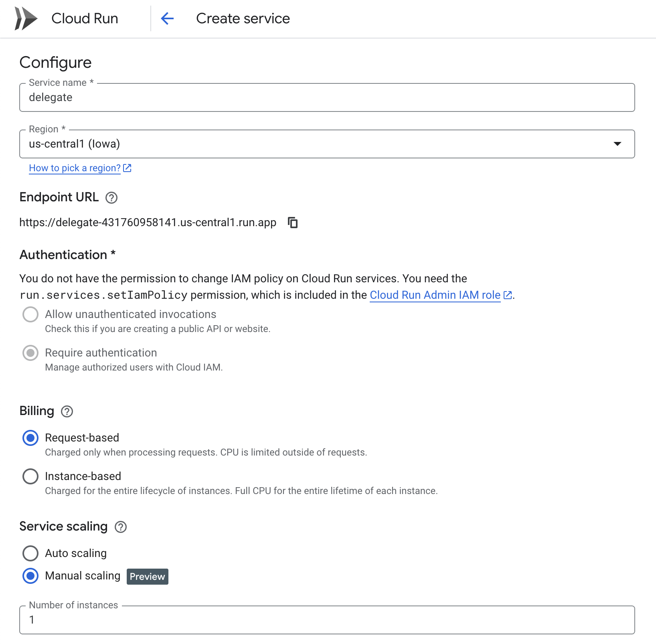Open the Service scaling help tooltip
This screenshot has width=656, height=644.
(x=121, y=527)
